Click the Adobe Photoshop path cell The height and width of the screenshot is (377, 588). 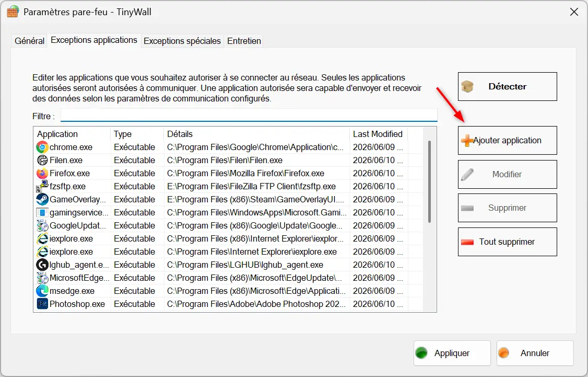pos(256,304)
